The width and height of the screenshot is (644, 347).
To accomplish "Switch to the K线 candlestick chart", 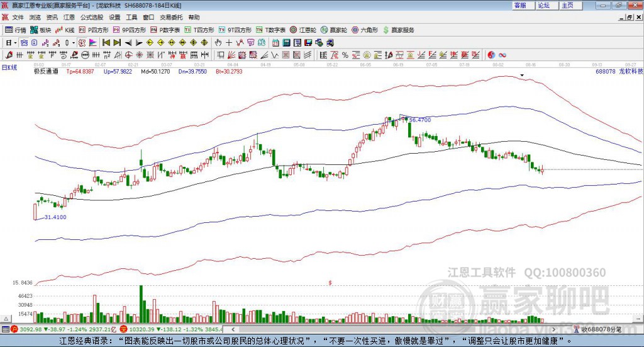I will tap(65, 30).
